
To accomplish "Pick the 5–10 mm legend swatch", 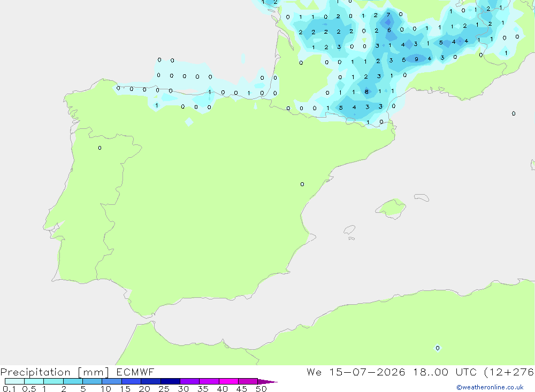I will click(x=92, y=381).
